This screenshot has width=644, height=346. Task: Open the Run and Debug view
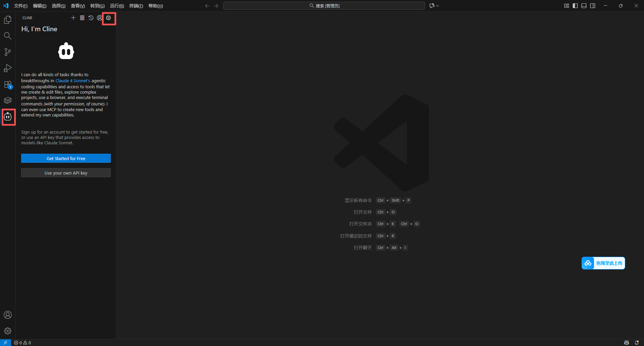(x=7, y=68)
